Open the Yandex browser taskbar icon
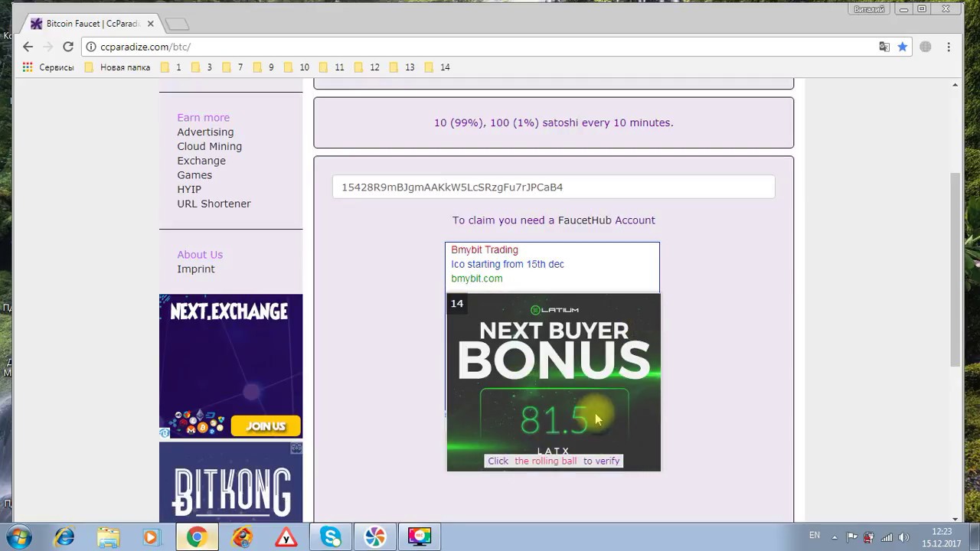The width and height of the screenshot is (980, 551). (286, 536)
